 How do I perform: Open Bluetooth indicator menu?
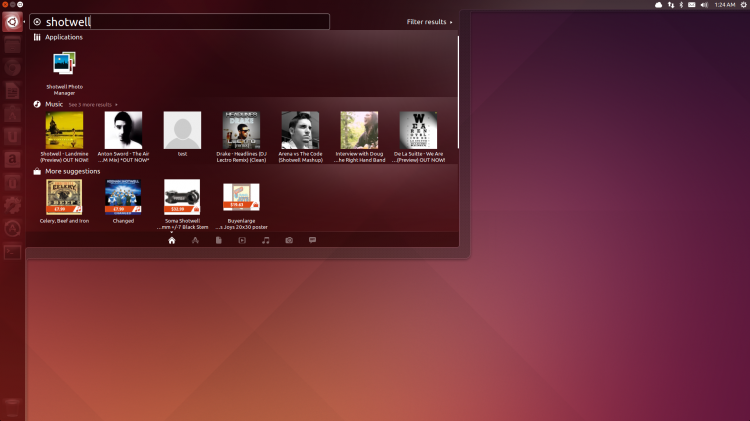681,5
